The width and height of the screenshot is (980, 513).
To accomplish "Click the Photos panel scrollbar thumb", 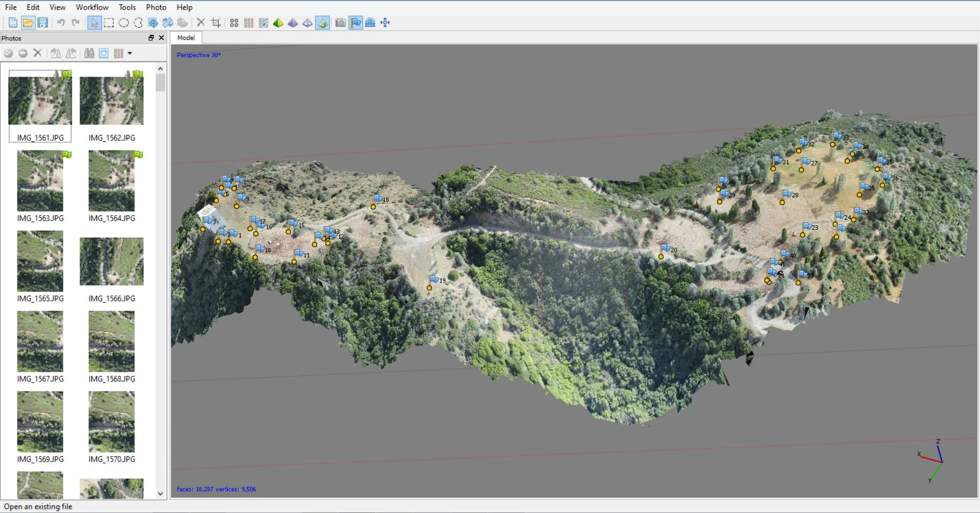I will click(x=161, y=83).
